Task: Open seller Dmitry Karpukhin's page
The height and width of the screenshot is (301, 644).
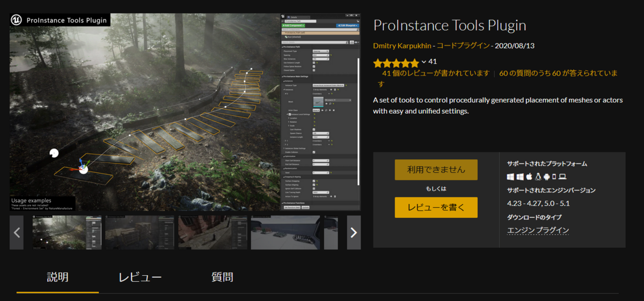Action: [x=402, y=46]
